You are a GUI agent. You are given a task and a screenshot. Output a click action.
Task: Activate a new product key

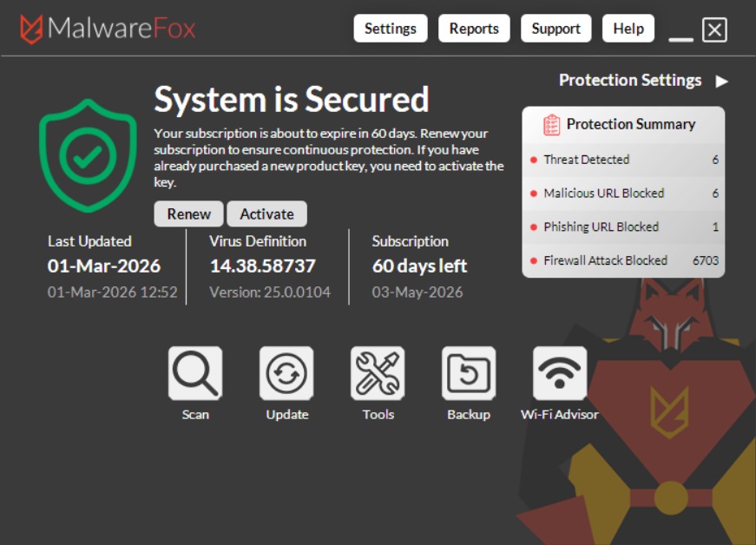pyautogui.click(x=266, y=213)
